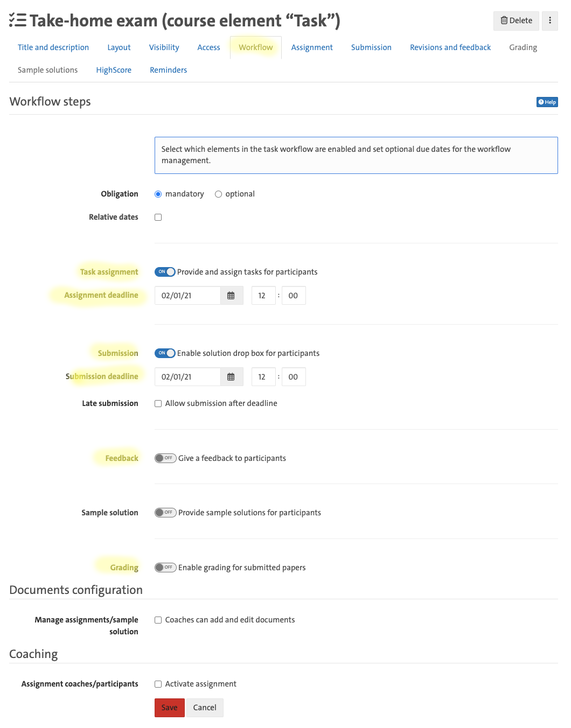The image size is (571, 728).
Task: Click the Cancel button
Action: (x=205, y=708)
